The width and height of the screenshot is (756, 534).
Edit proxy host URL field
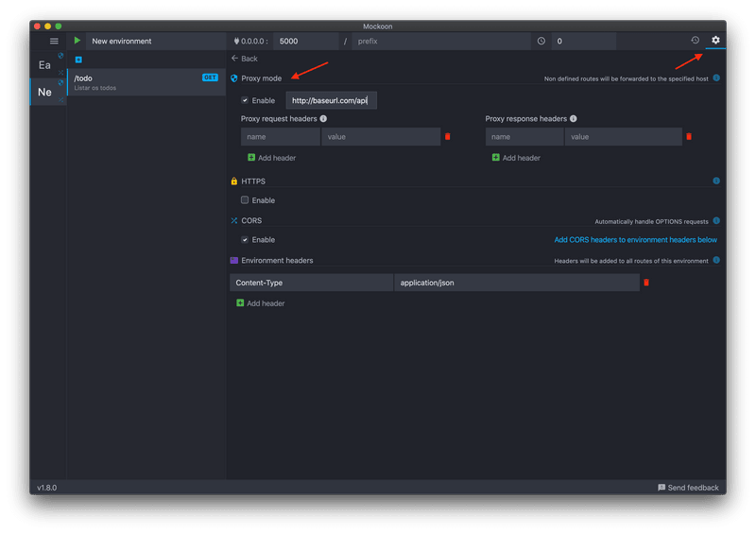[x=332, y=100]
